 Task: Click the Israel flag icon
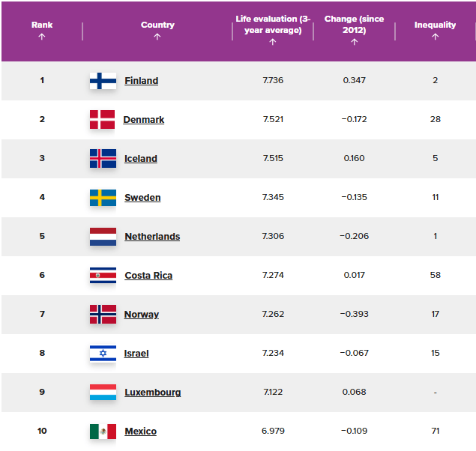tap(103, 354)
